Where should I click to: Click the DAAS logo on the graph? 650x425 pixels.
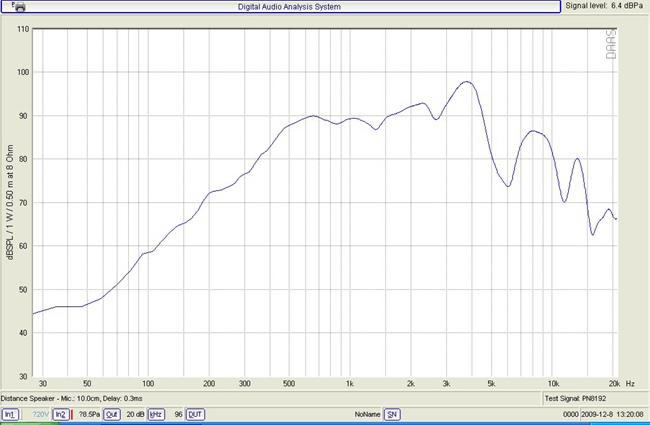pyautogui.click(x=610, y=43)
